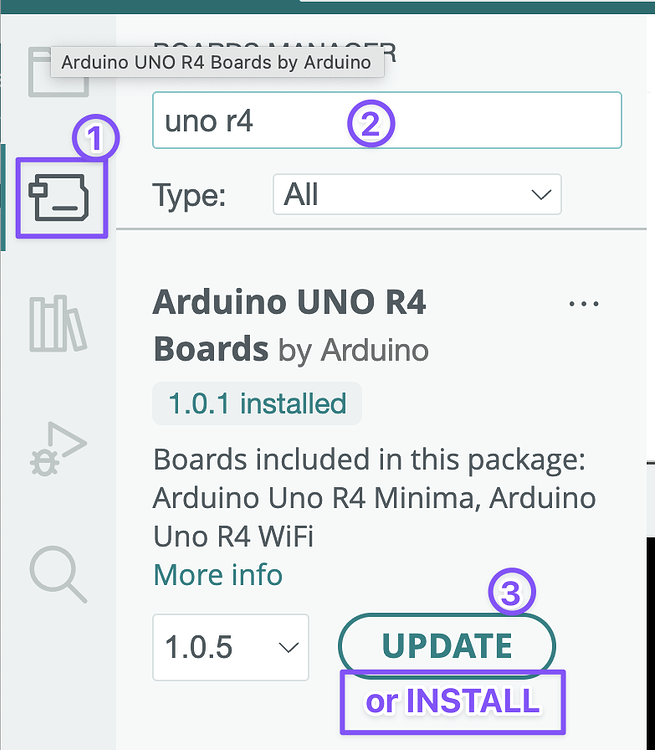Image resolution: width=655 pixels, height=750 pixels.
Task: Click the Search magnifier sidebar icon
Action: (58, 574)
